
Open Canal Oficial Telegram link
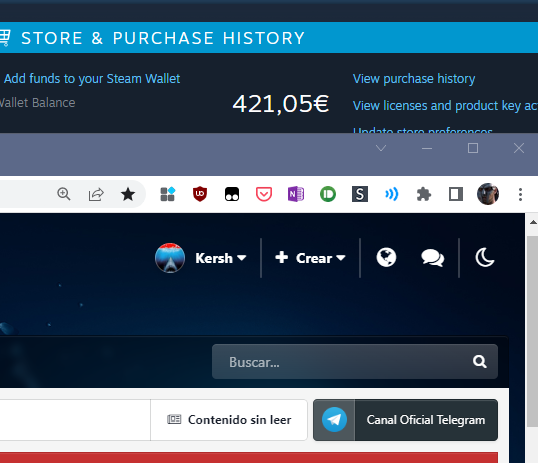425,420
